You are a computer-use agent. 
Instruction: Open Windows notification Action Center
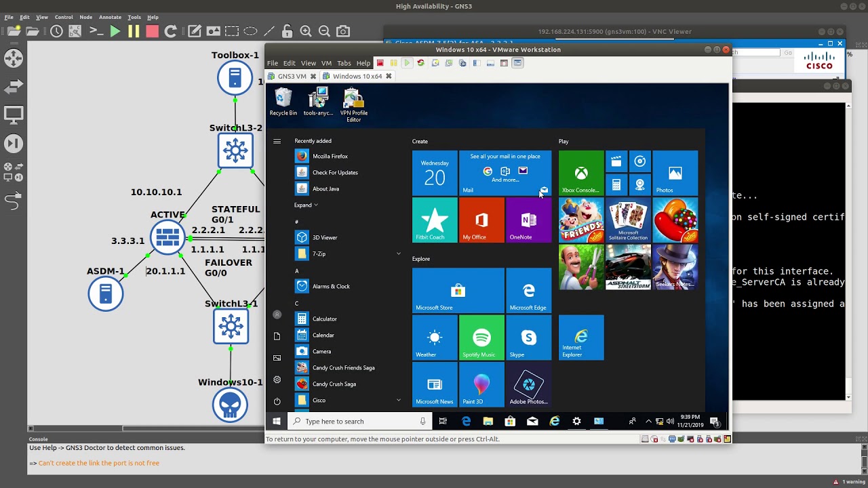(x=714, y=421)
